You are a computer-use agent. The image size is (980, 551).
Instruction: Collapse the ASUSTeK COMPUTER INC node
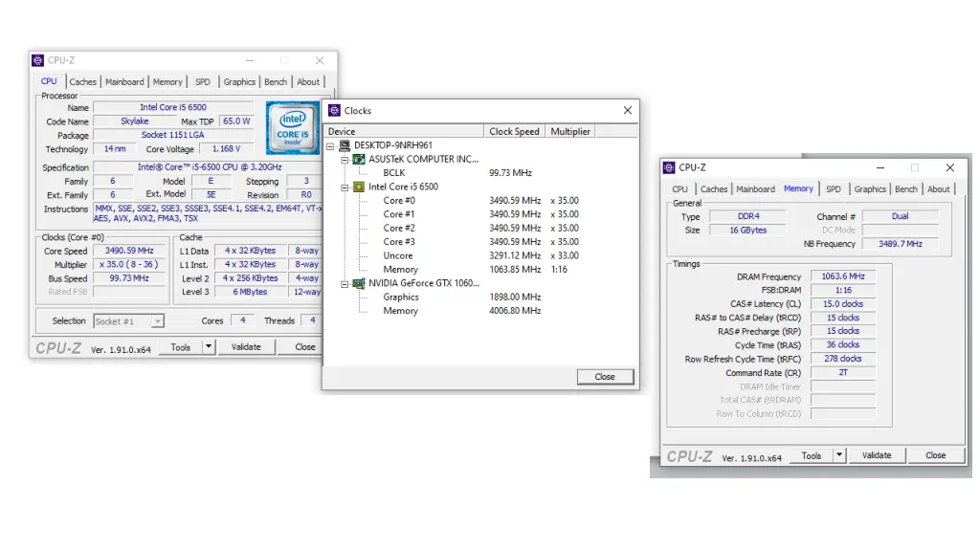coord(345,160)
